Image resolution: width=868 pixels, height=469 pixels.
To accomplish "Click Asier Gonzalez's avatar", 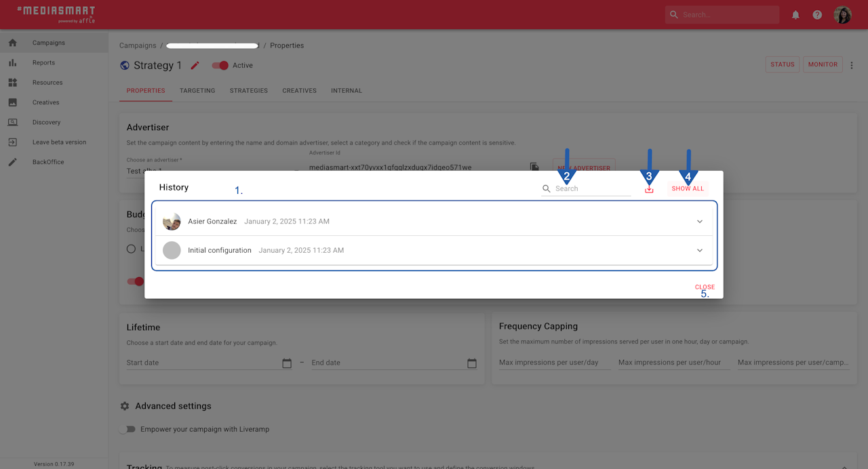I will (x=172, y=222).
